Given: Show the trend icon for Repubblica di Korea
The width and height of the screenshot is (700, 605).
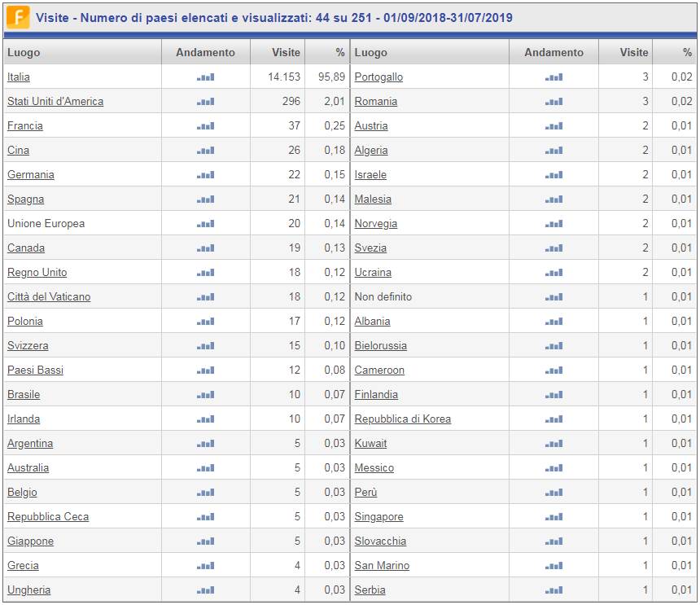Looking at the screenshot, I should click(553, 419).
